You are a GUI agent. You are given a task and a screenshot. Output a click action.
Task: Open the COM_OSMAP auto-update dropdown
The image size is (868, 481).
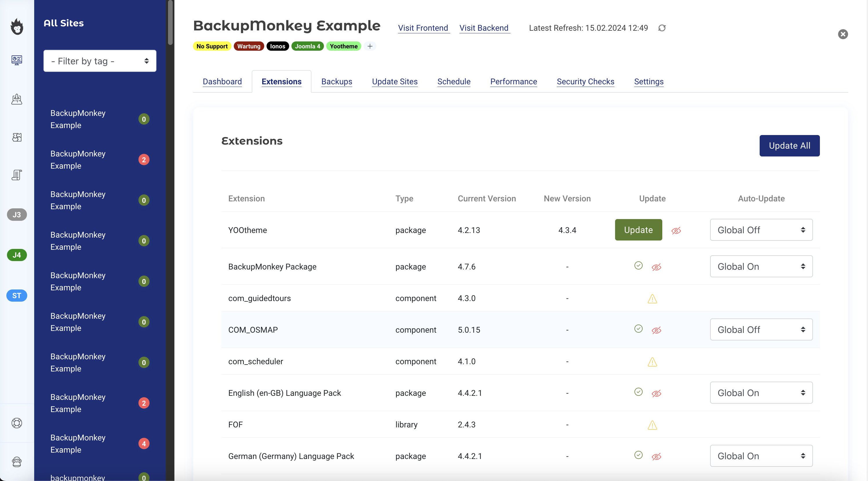[x=761, y=330]
